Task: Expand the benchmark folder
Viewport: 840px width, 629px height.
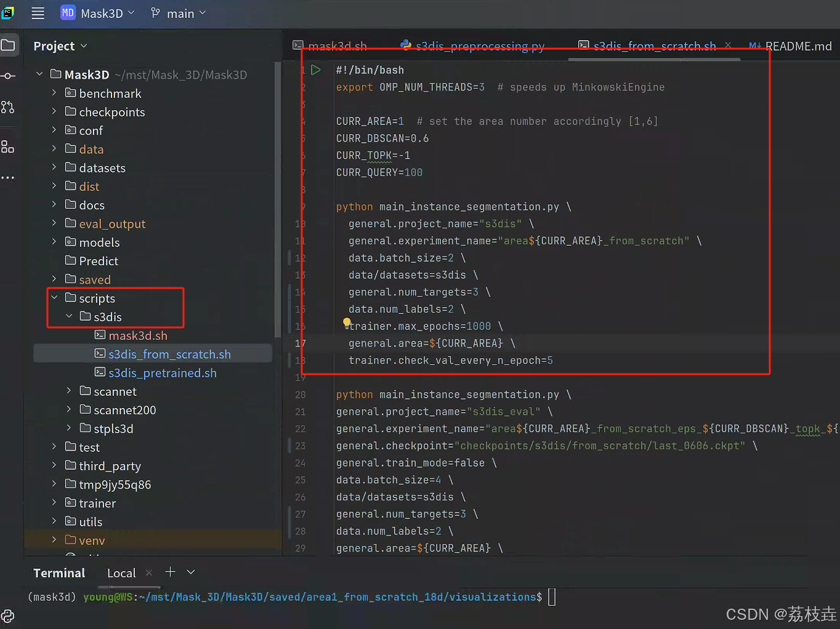Action: pos(54,93)
